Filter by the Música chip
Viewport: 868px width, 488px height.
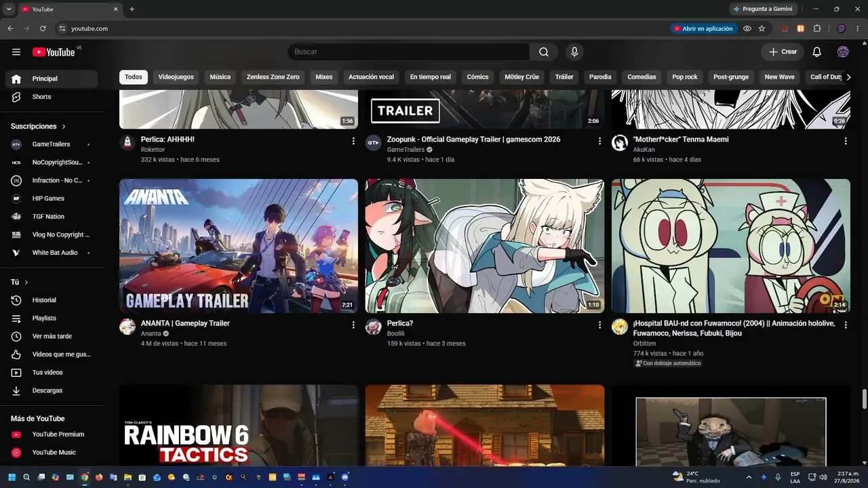(x=220, y=77)
